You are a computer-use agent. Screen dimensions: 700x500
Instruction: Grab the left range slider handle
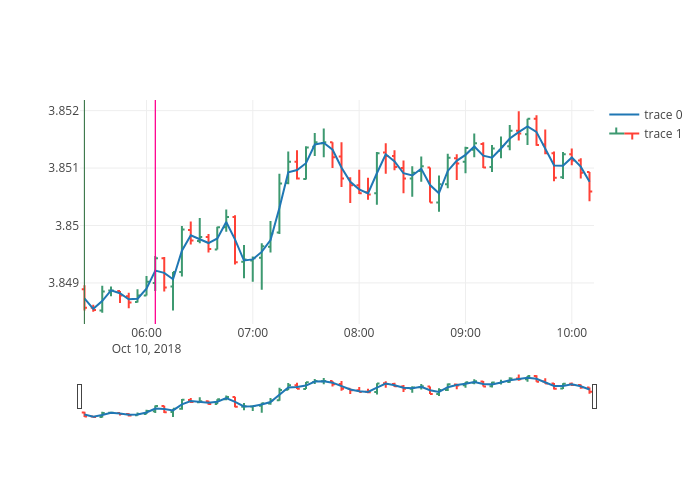coord(80,396)
